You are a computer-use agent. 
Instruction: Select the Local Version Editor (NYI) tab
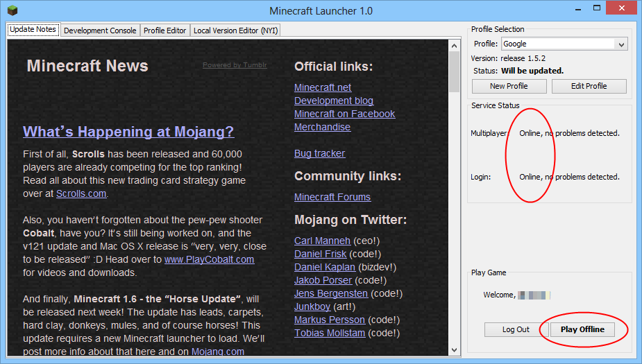click(235, 31)
